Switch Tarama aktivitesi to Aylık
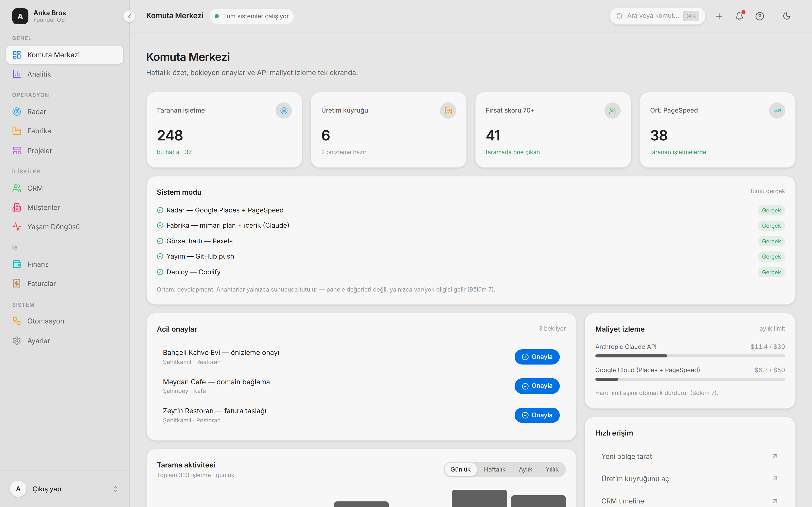The height and width of the screenshot is (507, 812). [x=525, y=469]
